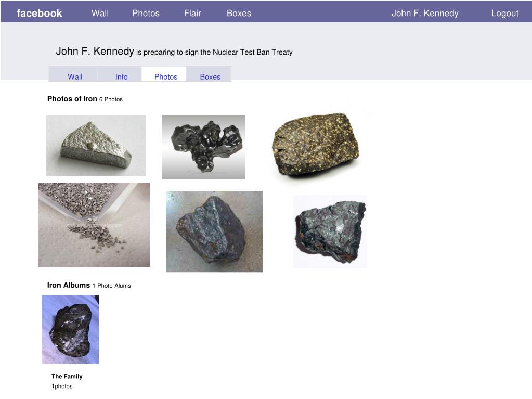Open the dark gray ore on sand photo
Screen dimensions: 532x399
214,231
